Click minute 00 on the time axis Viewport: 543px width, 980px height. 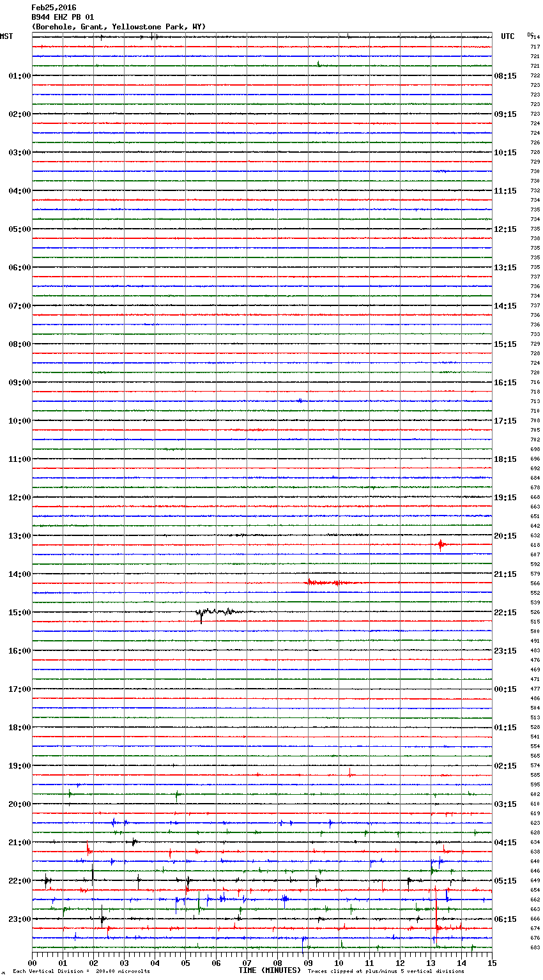pyautogui.click(x=32, y=962)
